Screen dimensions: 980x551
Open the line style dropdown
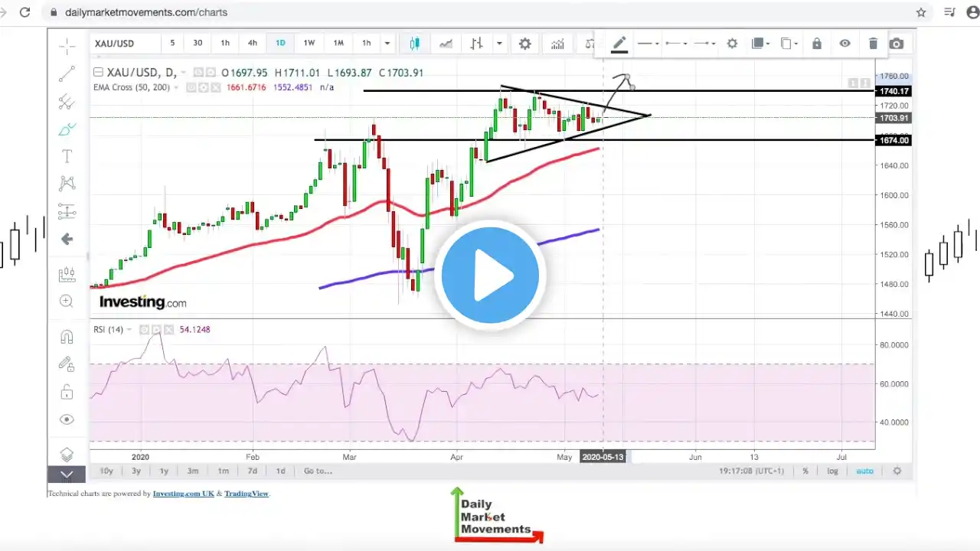click(648, 44)
